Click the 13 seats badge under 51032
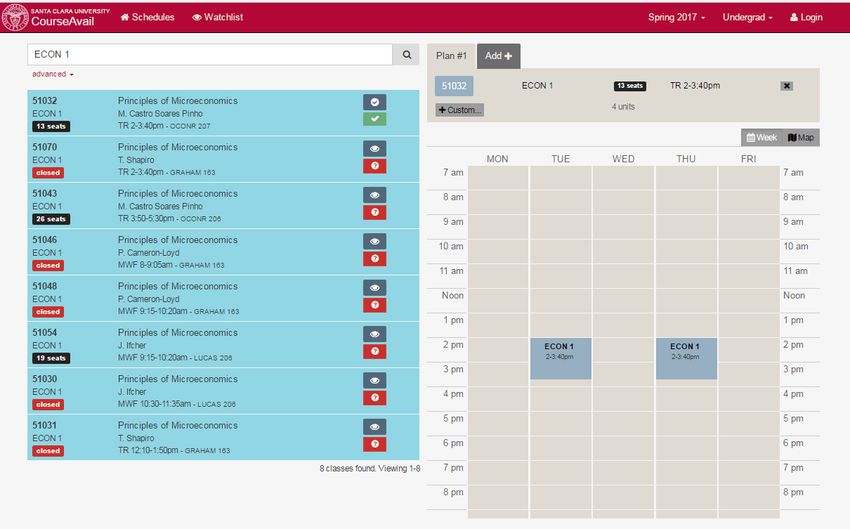The height and width of the screenshot is (529, 850). pos(51,126)
